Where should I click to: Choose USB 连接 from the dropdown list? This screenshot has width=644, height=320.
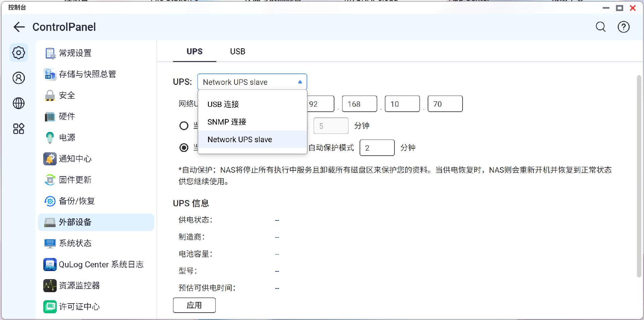click(x=253, y=104)
